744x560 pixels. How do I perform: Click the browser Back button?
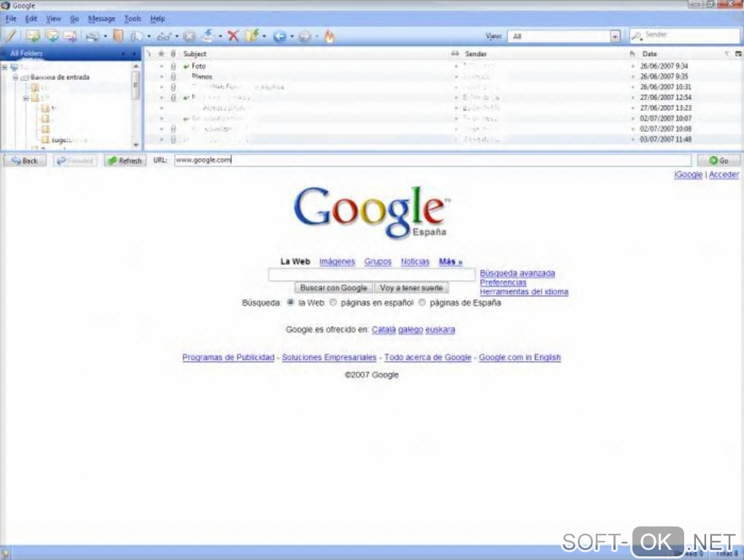point(25,160)
